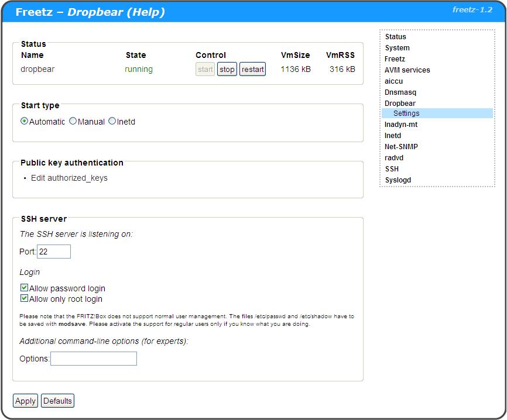Stop the dropbear service
507x420 pixels.
click(x=227, y=69)
